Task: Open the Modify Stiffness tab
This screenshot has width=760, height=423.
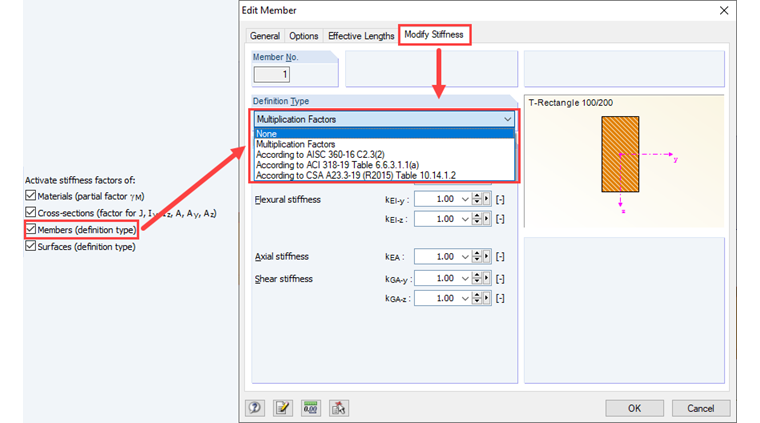Action: pyautogui.click(x=434, y=34)
